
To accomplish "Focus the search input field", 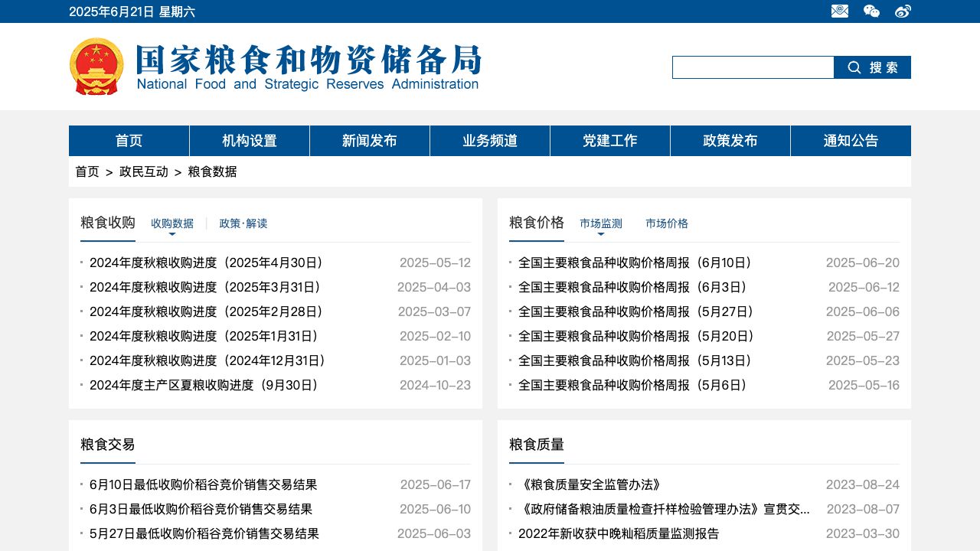I will pyautogui.click(x=753, y=67).
